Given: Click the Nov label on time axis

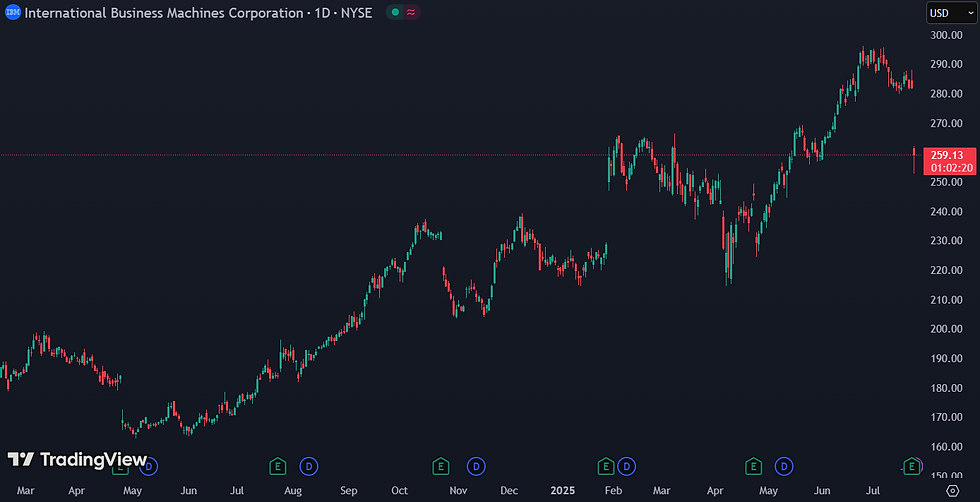Looking at the screenshot, I should [458, 491].
